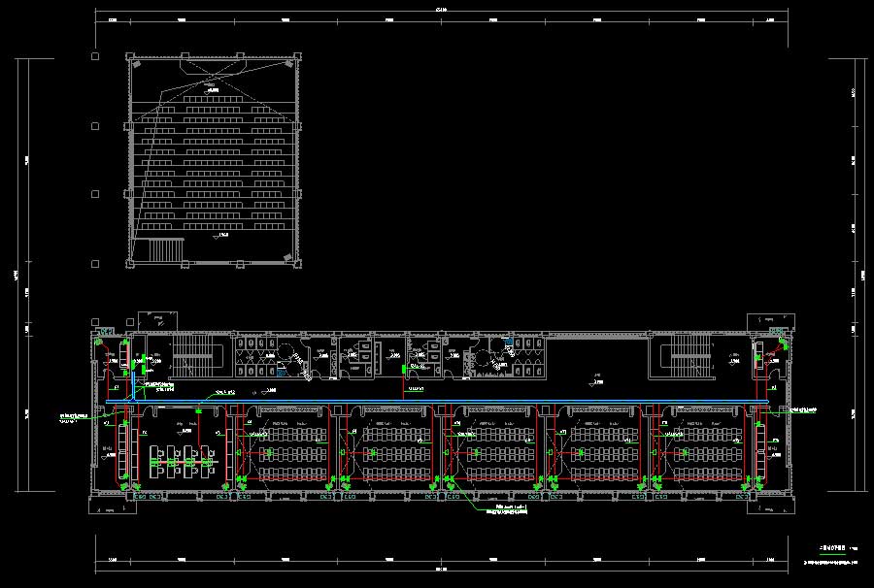
Task: Select the blue horizontal main pipe in the corridor
Action: 437,402
